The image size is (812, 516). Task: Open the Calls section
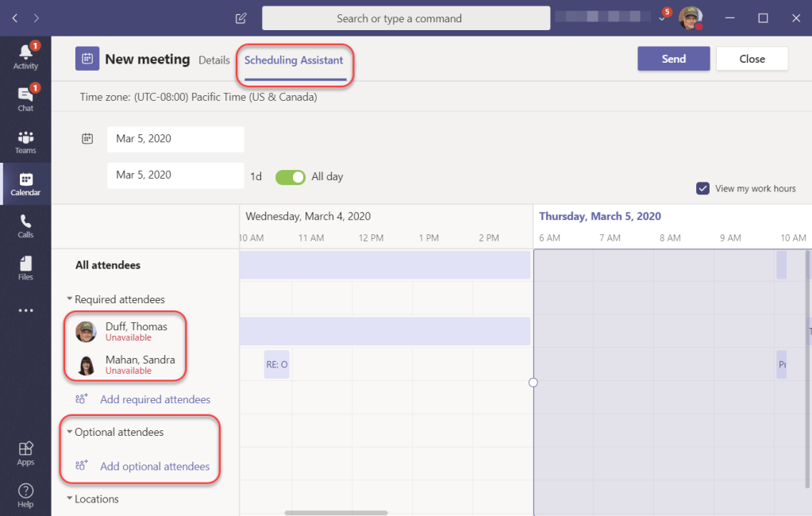pos(25,226)
